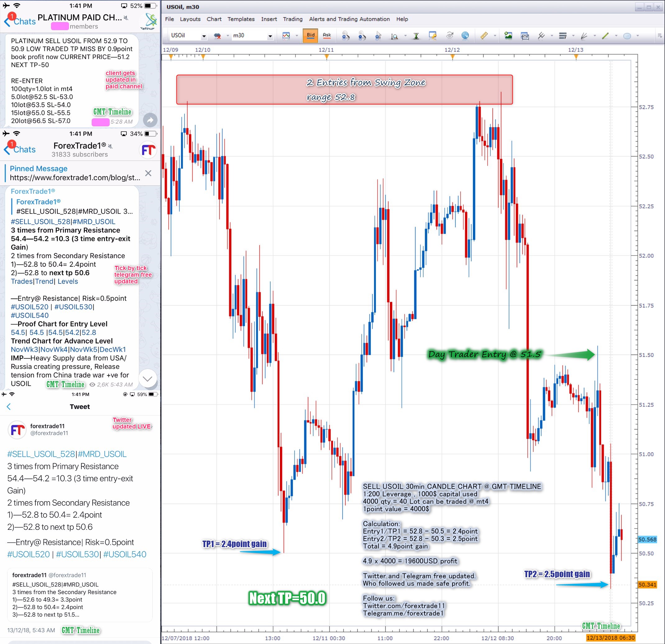Expand the vertical zoom dropdown arrow
Image resolution: width=665 pixels, height=644 pixels.
pyautogui.click(x=405, y=36)
